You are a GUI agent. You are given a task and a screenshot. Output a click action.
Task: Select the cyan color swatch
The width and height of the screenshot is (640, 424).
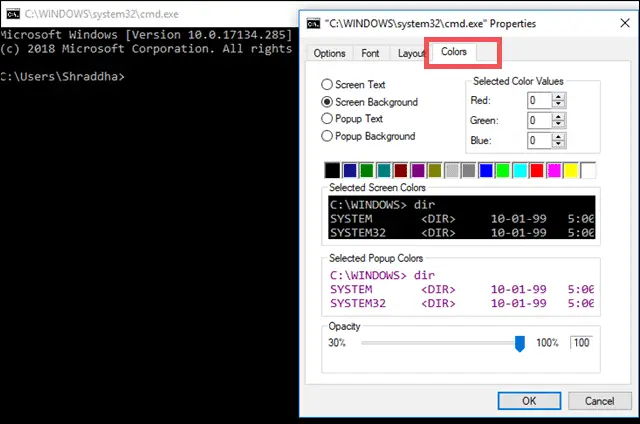click(520, 170)
